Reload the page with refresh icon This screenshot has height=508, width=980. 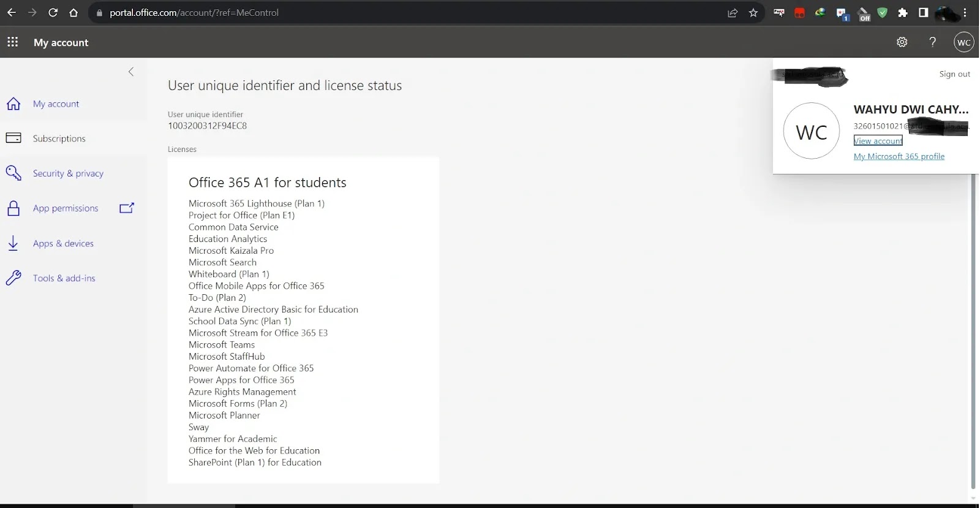(x=53, y=12)
